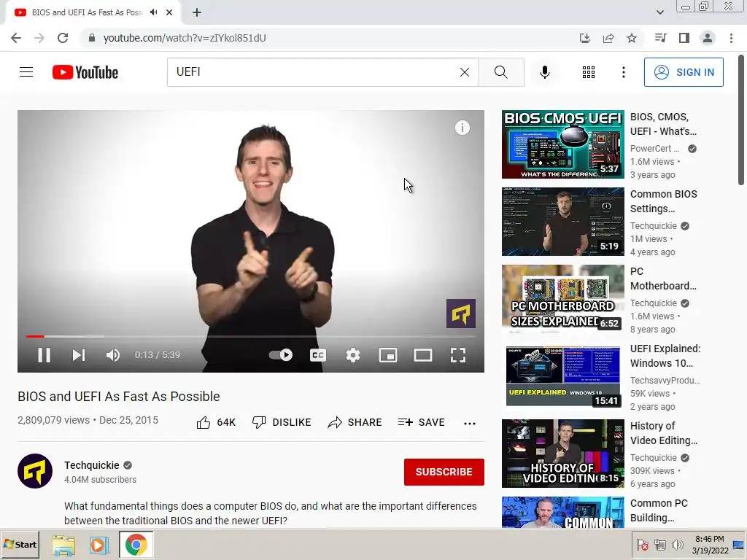Image resolution: width=747 pixels, height=560 pixels.
Task: Subscribe to Techquickie channel
Action: [x=444, y=472]
